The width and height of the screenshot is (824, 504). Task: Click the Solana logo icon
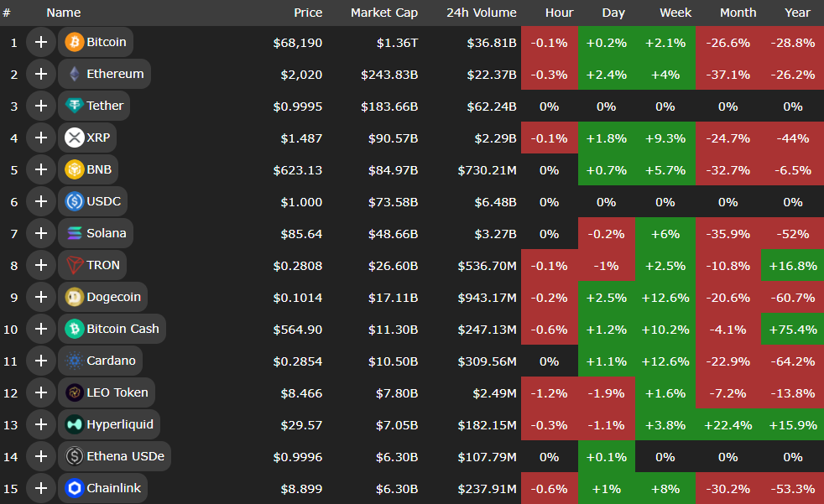[74, 233]
